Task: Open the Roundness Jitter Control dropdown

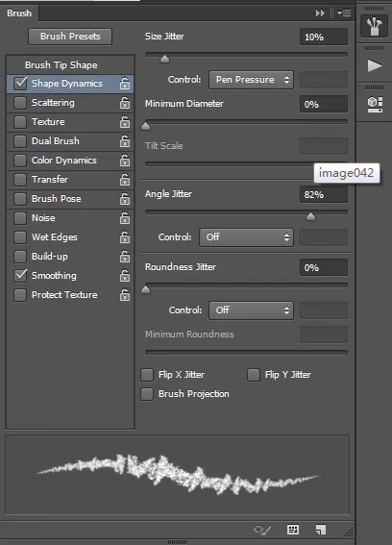Action: click(x=251, y=310)
